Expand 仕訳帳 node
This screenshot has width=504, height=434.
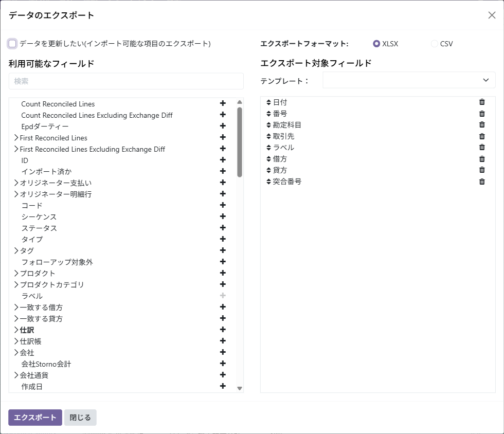pyautogui.click(x=16, y=341)
